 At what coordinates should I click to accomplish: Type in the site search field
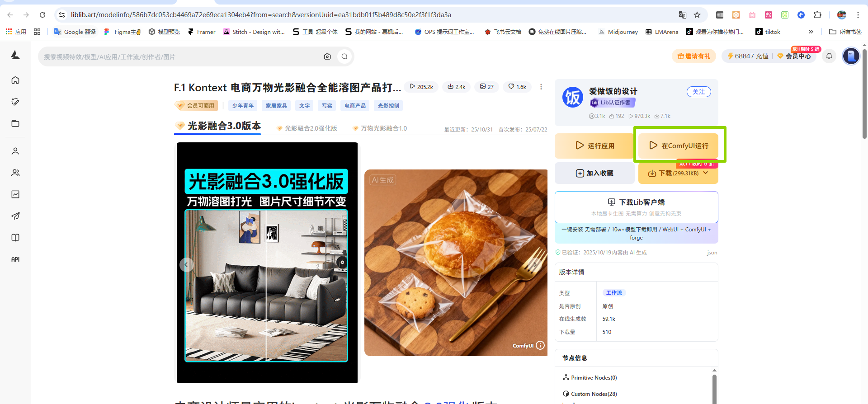(181, 57)
